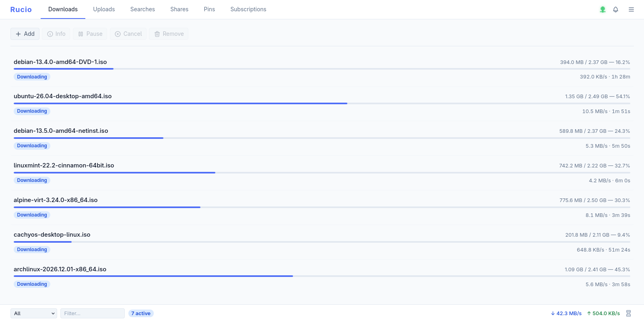The image size is (644, 322).
Task: Click the 5.3 MB/s · 5m 50s speed
Action: tap(608, 146)
